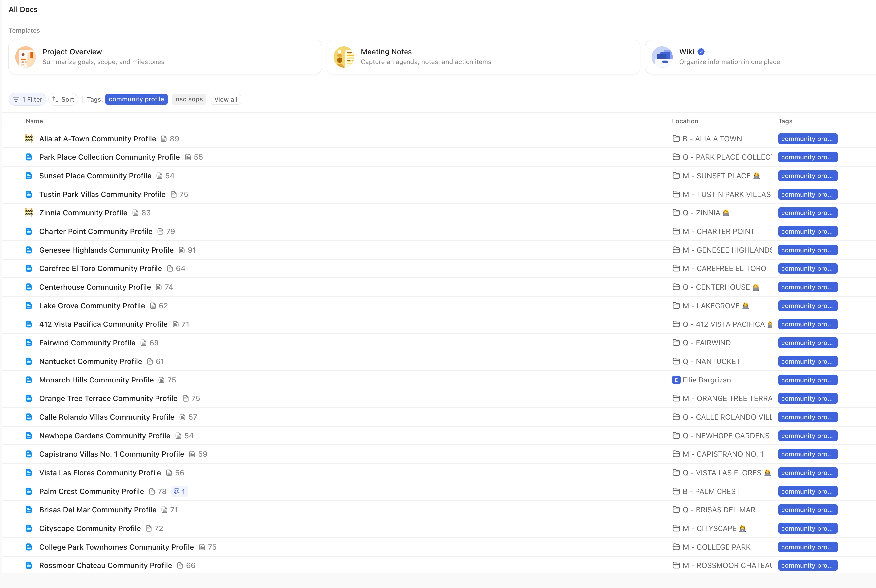Click the comment badge on Palm Crest row

pos(180,491)
